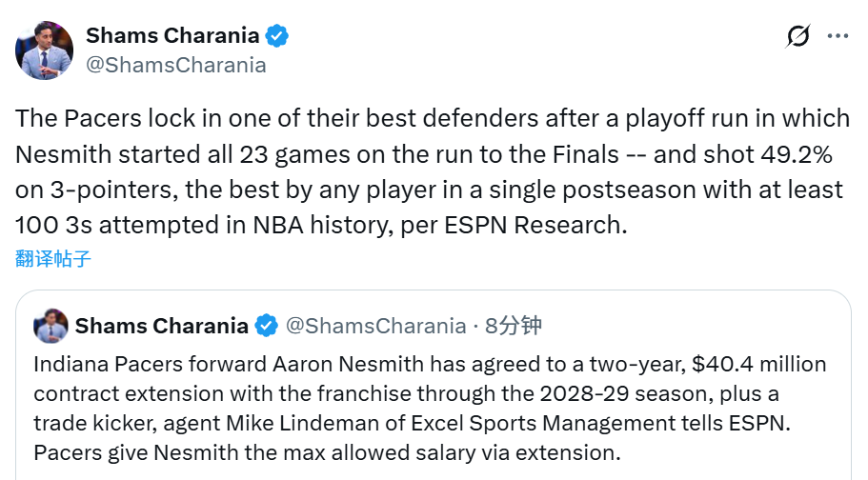
Task: Click the verified badge inside the quoted post
Action: pyautogui.click(x=266, y=326)
